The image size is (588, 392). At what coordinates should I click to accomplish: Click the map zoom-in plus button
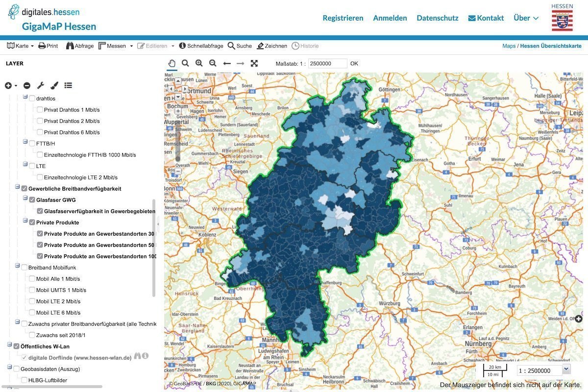[x=178, y=111]
